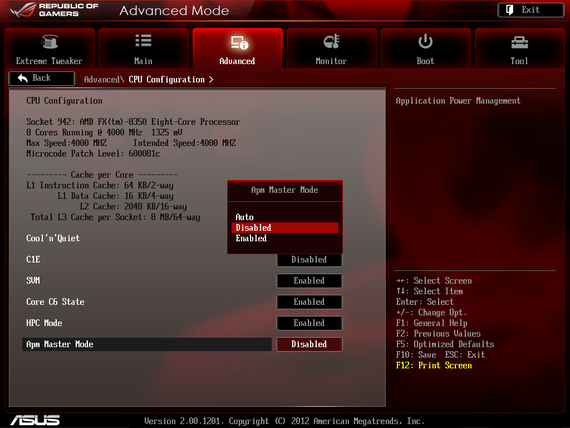Select the C1E setting label
This screenshot has height=428, width=570.
[33, 259]
